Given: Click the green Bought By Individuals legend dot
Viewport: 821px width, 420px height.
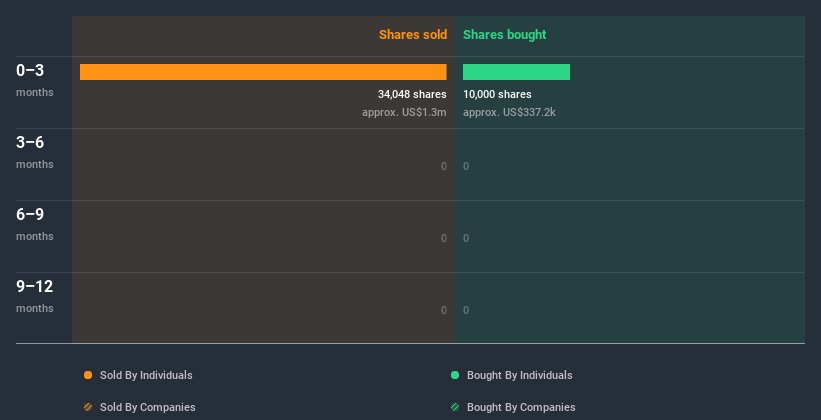Looking at the screenshot, I should pos(455,375).
